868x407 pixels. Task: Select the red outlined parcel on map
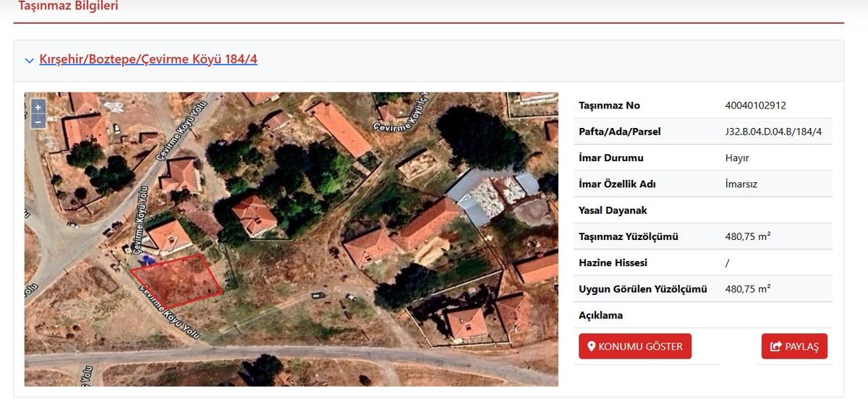pyautogui.click(x=176, y=283)
